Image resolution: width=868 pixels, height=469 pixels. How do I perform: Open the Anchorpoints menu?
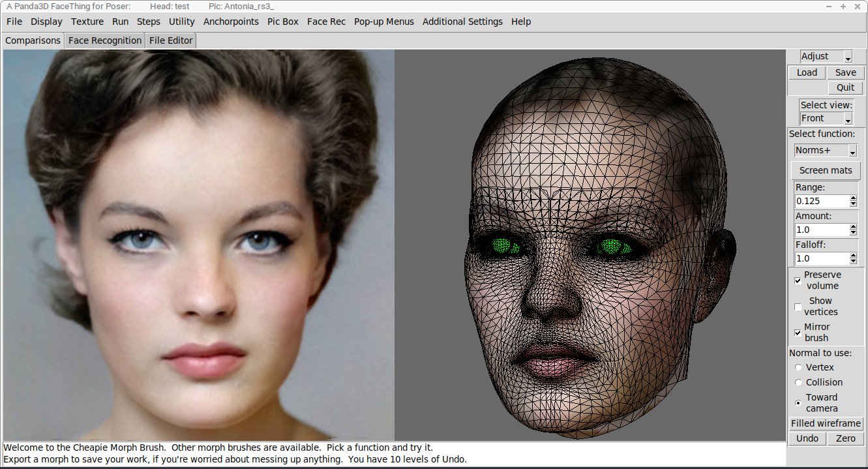click(231, 22)
